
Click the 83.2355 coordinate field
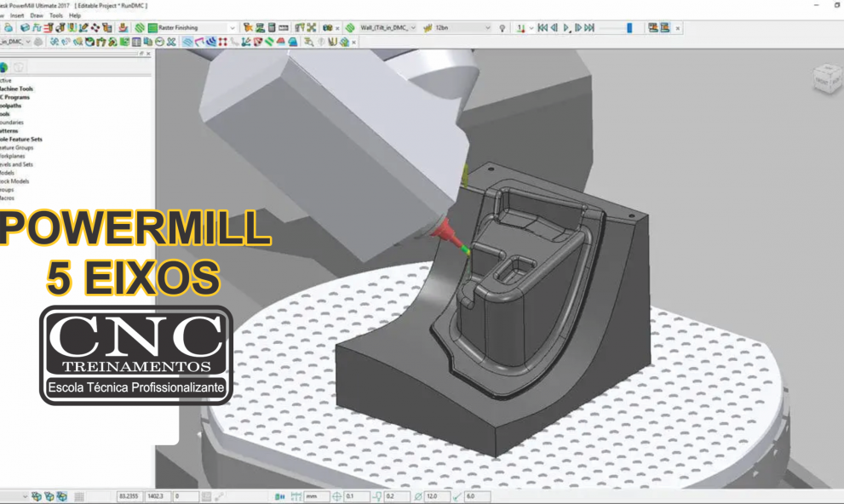(x=129, y=496)
